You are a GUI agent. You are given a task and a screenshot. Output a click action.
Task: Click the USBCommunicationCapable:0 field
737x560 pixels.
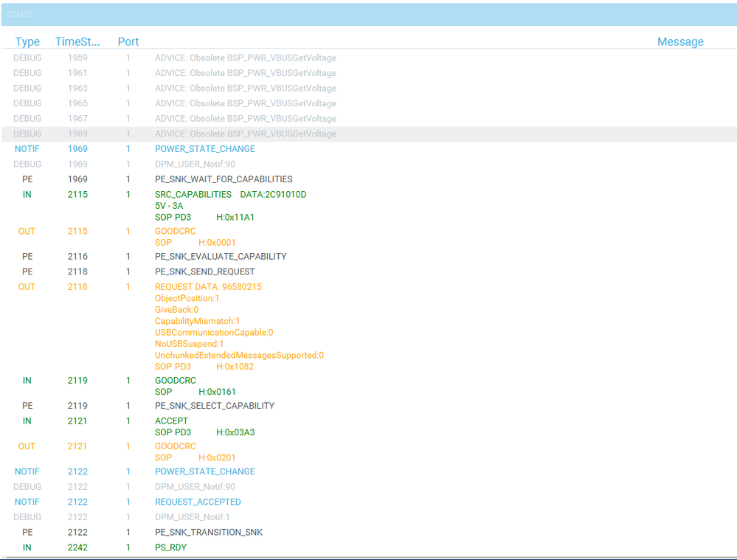(215, 333)
